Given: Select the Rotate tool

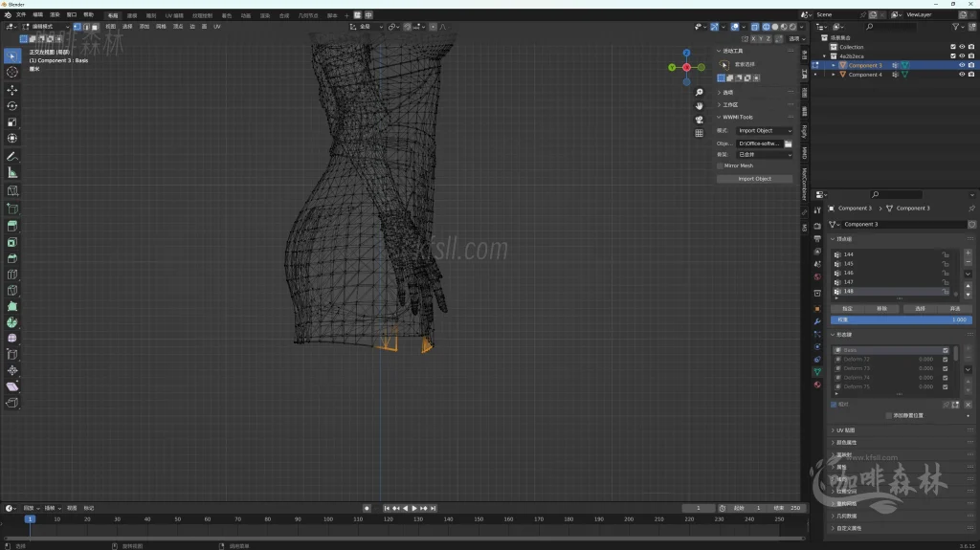Looking at the screenshot, I should pyautogui.click(x=11, y=106).
